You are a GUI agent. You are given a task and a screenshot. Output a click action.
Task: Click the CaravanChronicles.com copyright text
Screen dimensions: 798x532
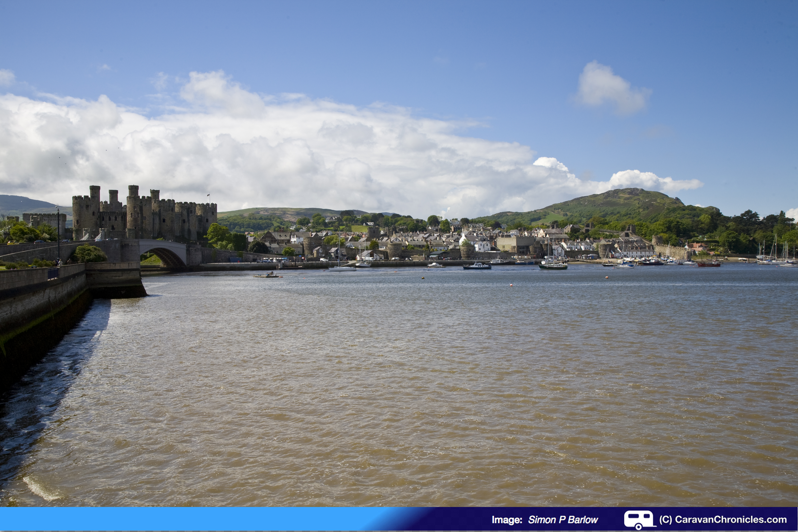coord(723,519)
